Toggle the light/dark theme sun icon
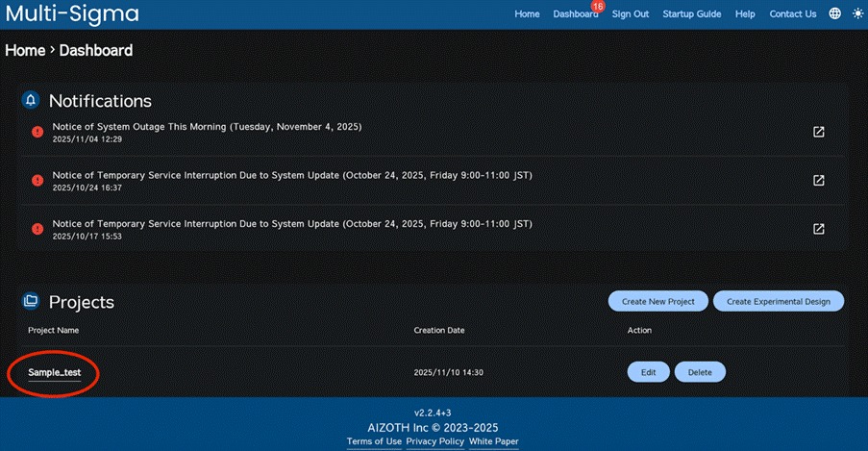Image resolution: width=868 pixels, height=451 pixels. (857, 14)
